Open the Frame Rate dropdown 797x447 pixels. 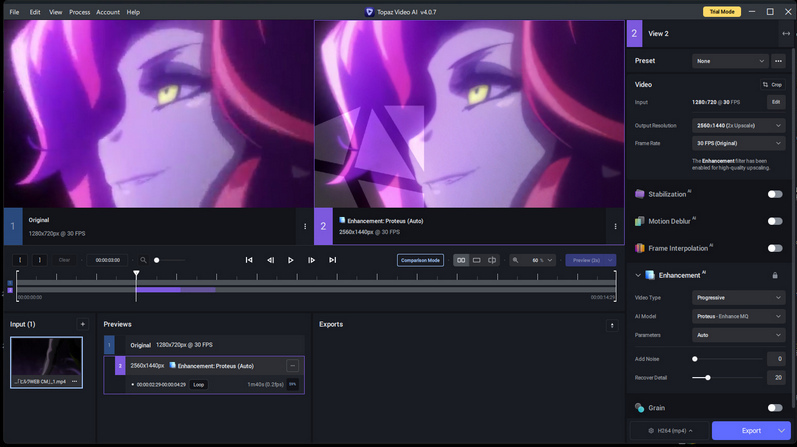pos(739,143)
